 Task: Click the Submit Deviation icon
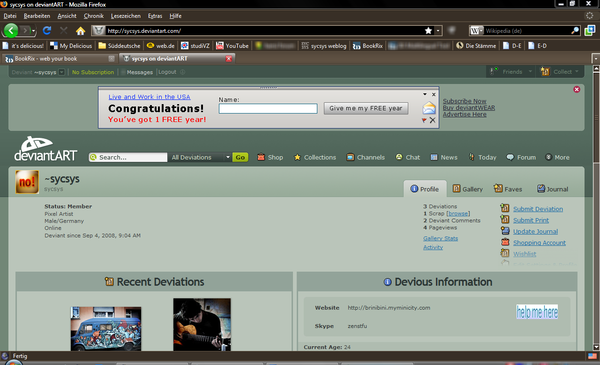[505, 208]
